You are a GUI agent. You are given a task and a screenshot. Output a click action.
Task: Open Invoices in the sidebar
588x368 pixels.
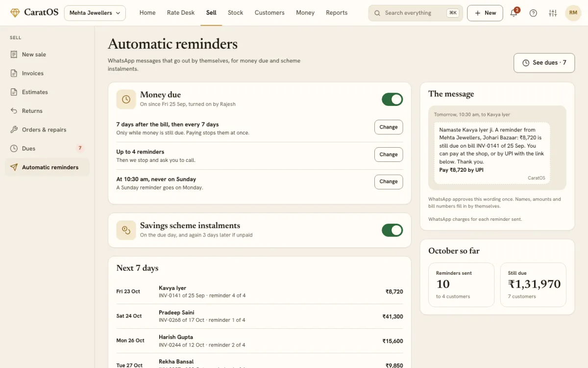click(48, 73)
